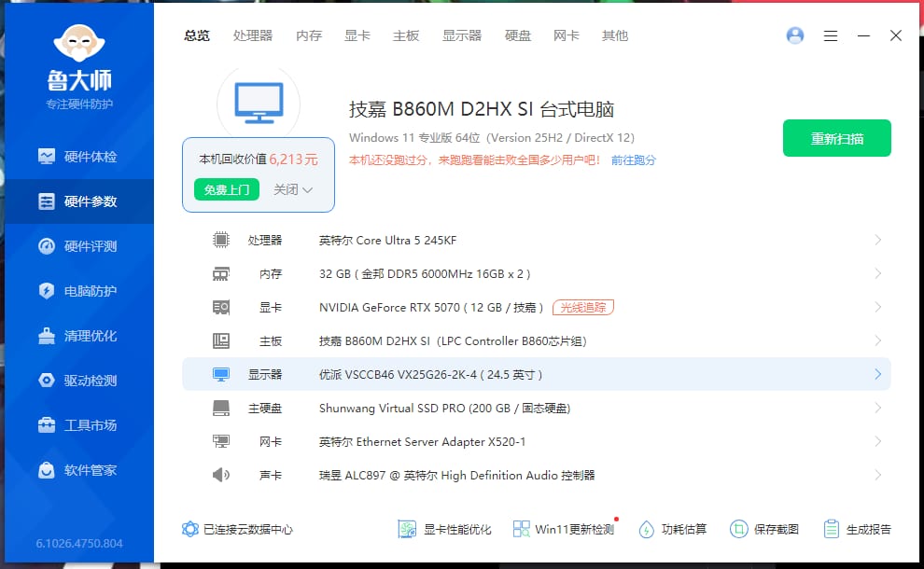
Task: Expand Ethernet Server Adapter row chevron
Action: (878, 442)
